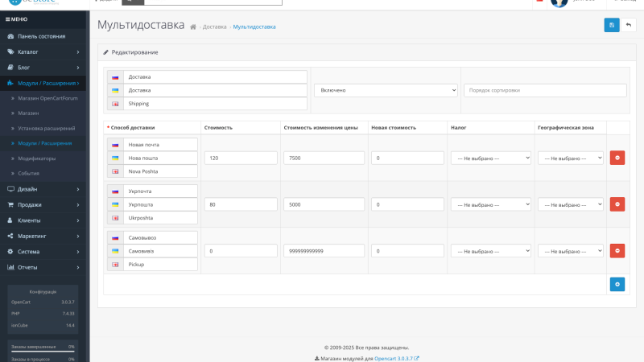
Task: Open Магазин submenu link
Action: [x=28, y=113]
